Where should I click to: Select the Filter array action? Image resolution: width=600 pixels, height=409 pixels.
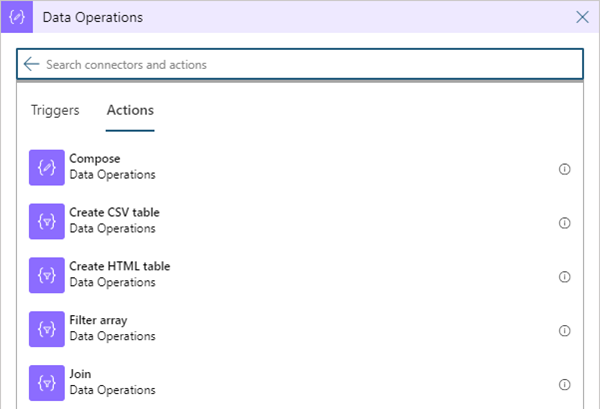point(98,321)
